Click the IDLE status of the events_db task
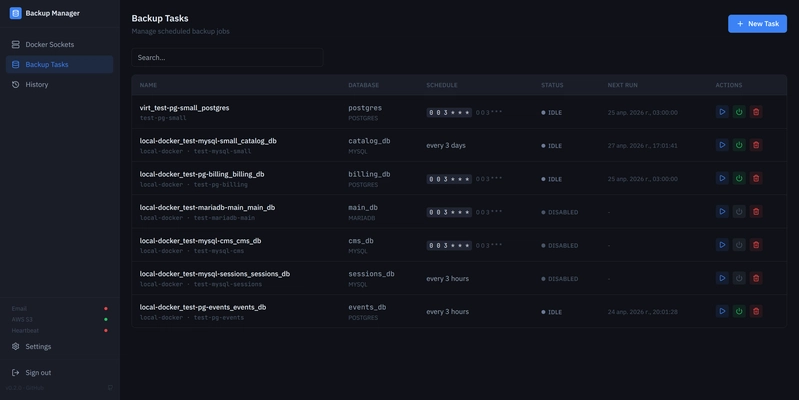799x400 pixels. pyautogui.click(x=551, y=312)
